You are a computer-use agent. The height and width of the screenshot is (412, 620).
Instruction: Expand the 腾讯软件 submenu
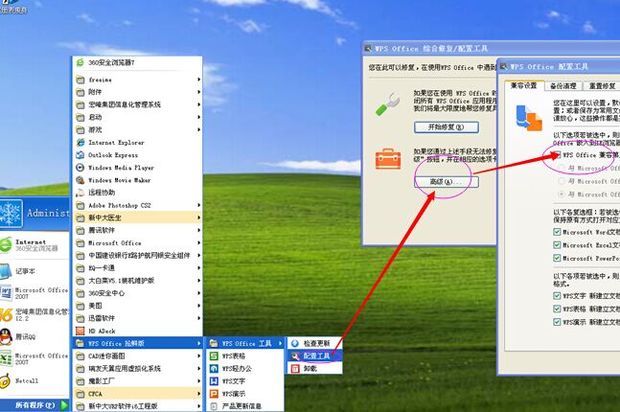pos(137,230)
